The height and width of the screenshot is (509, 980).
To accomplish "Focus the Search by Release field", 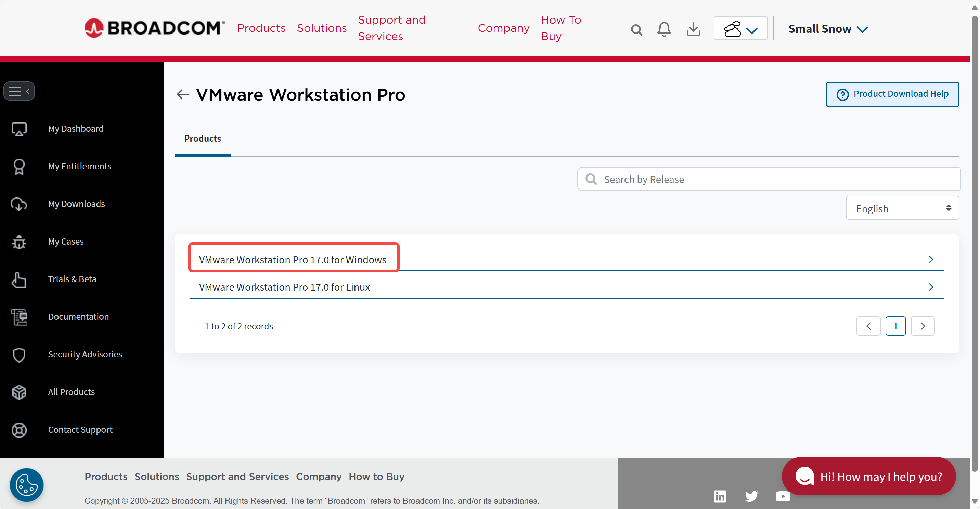I will coord(769,179).
